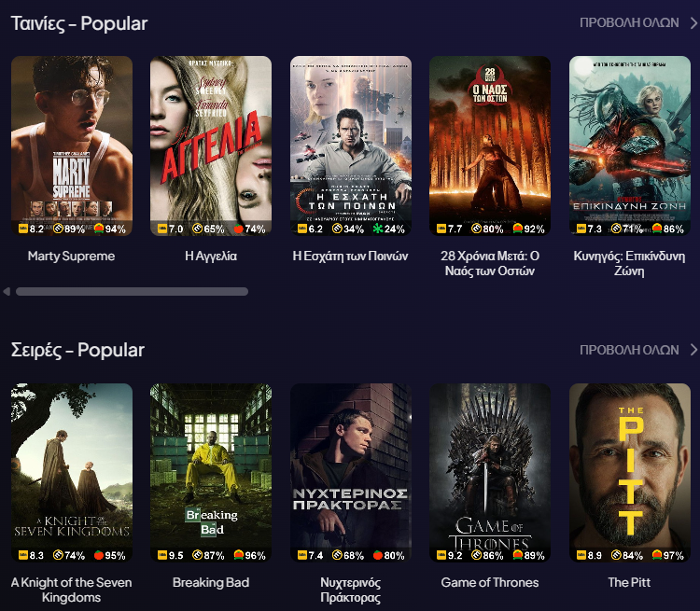Open The Pitt series poster

click(x=630, y=462)
